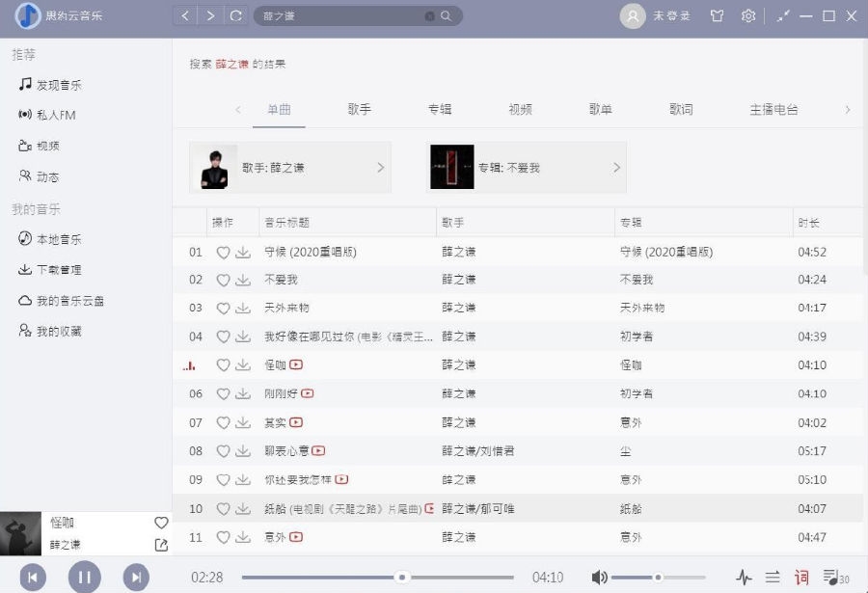
Task: Download the song 纸船
Action: pyautogui.click(x=243, y=508)
